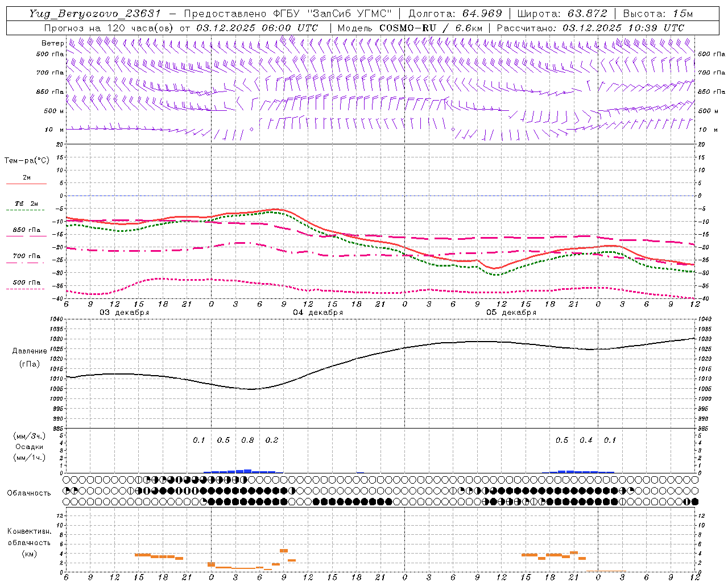Click the 700 гПа temperature legend entry
The image size is (728, 582).
(x=27, y=256)
